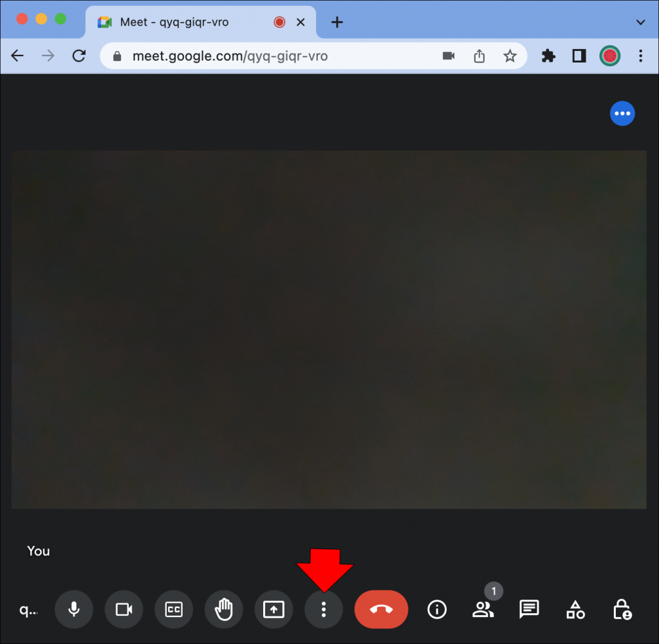This screenshot has width=659, height=644.
Task: Bookmark the page with the star icon
Action: click(510, 56)
